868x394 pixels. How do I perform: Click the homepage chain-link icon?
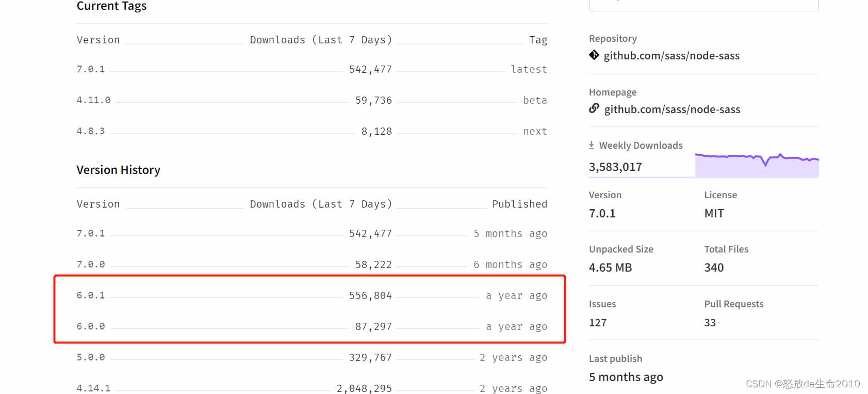tap(594, 108)
